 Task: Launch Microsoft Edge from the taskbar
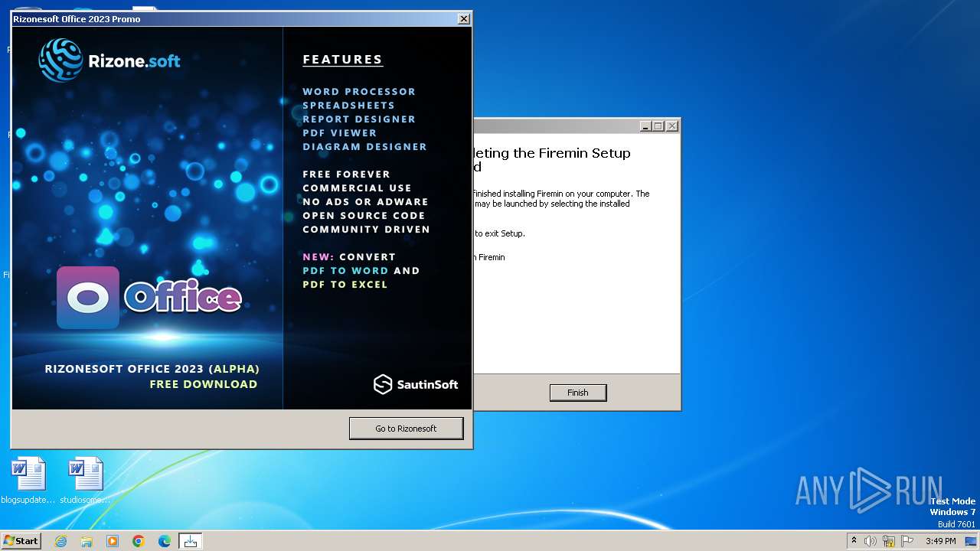(165, 541)
